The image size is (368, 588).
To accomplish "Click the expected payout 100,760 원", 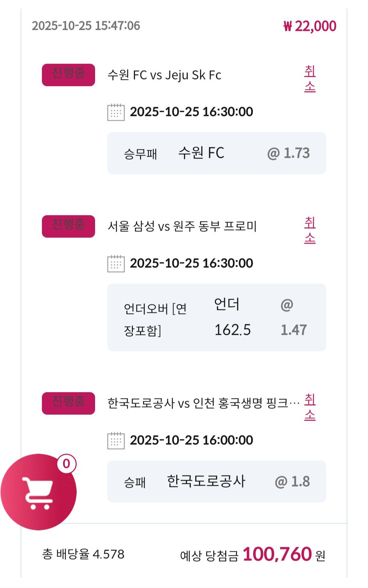I will click(277, 555).
